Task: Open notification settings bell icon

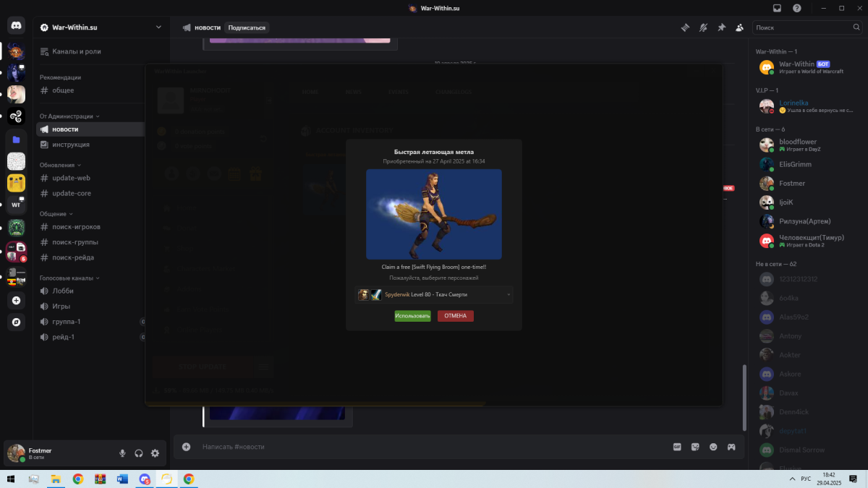Action: [x=703, y=27]
